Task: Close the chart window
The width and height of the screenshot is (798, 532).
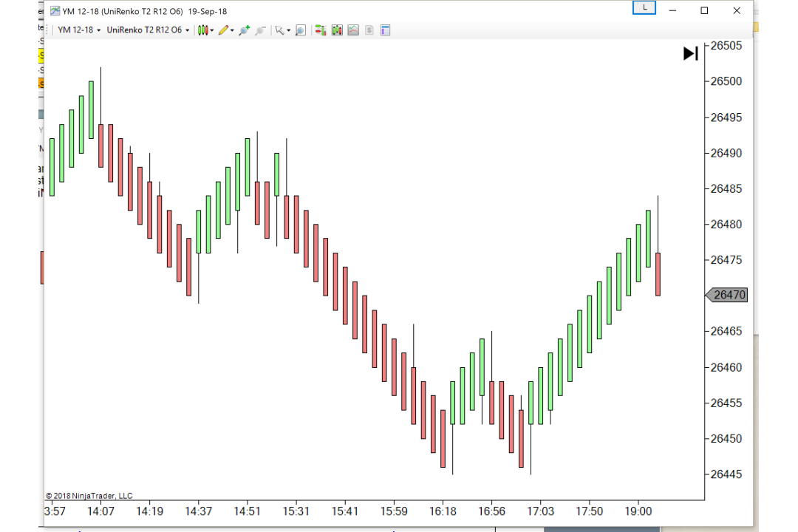Action: [737, 10]
